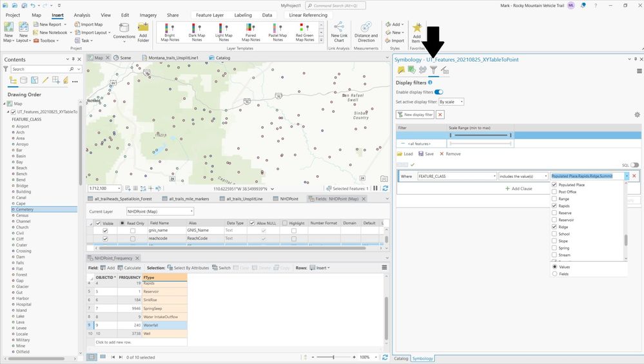Switch to the Catalog view tab
The height and width of the screenshot is (364, 644).
(x=222, y=57)
